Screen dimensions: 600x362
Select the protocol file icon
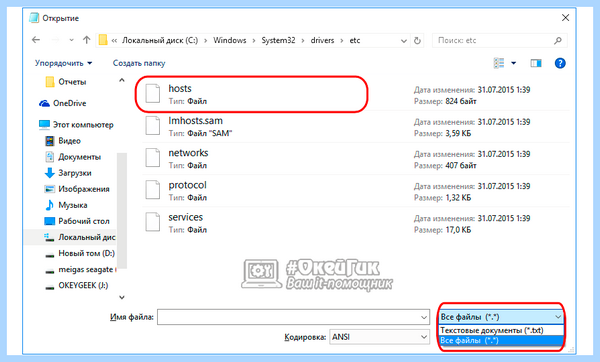click(x=153, y=190)
